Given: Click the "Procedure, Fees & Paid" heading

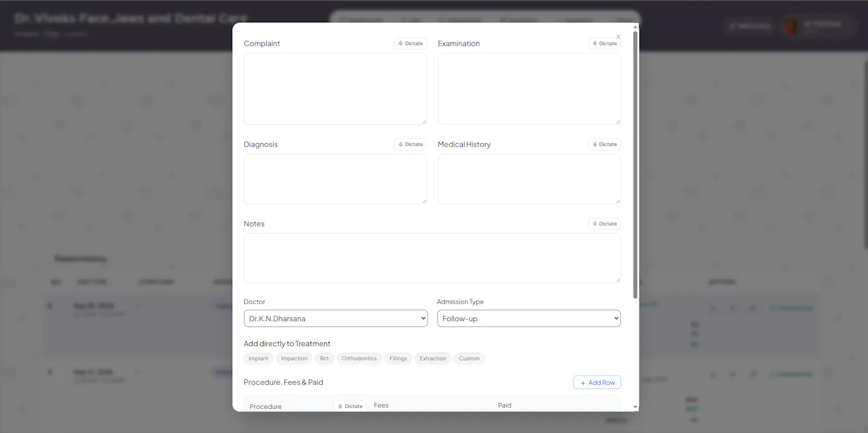Looking at the screenshot, I should click(283, 383).
